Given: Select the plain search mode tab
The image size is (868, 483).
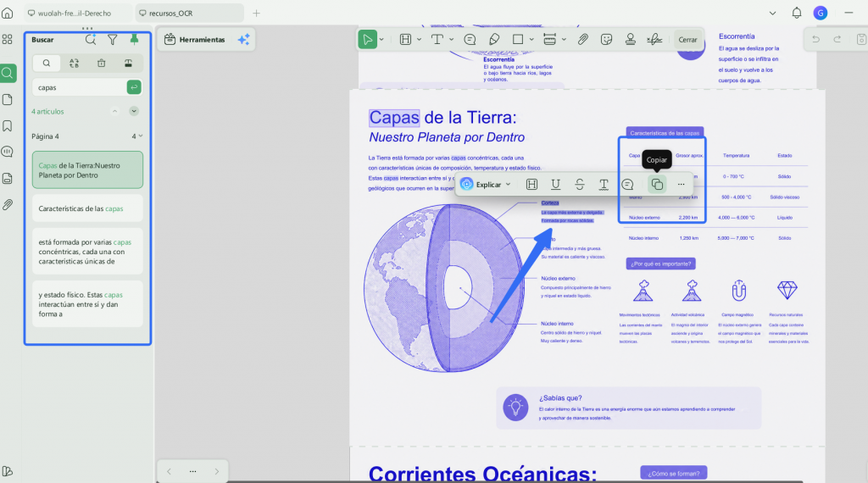Looking at the screenshot, I should [47, 63].
